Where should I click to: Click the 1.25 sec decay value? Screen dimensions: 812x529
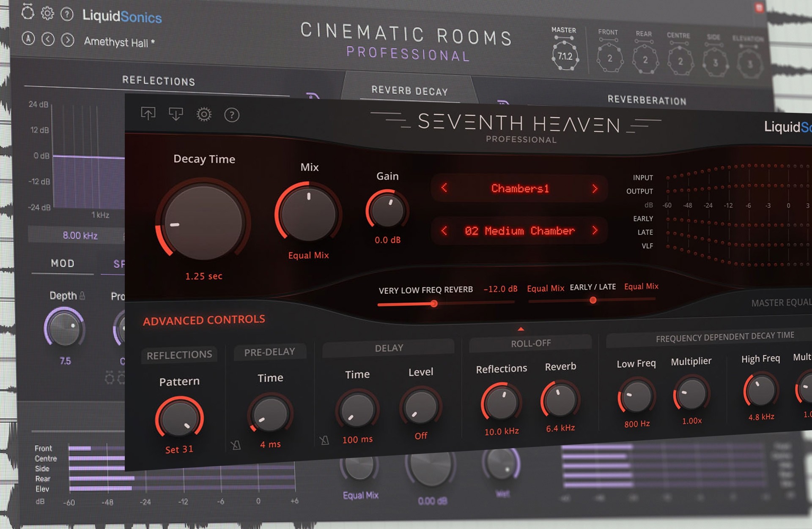coord(204,276)
